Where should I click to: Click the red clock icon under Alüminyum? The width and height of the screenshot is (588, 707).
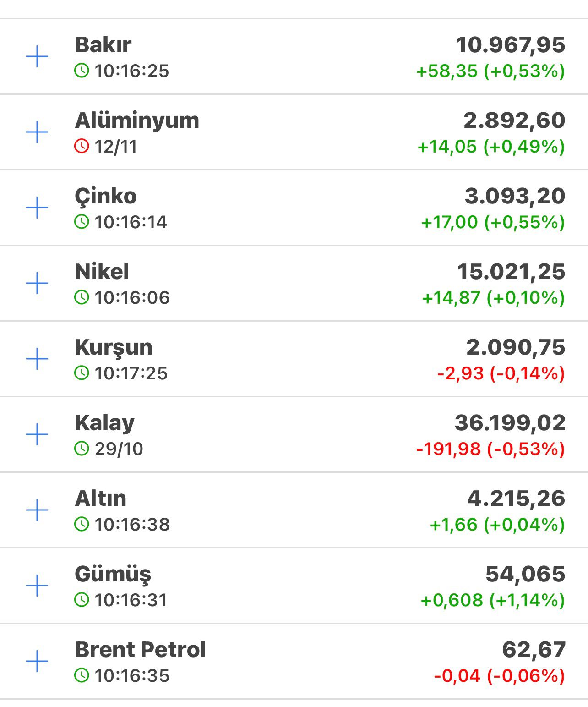[x=82, y=147]
